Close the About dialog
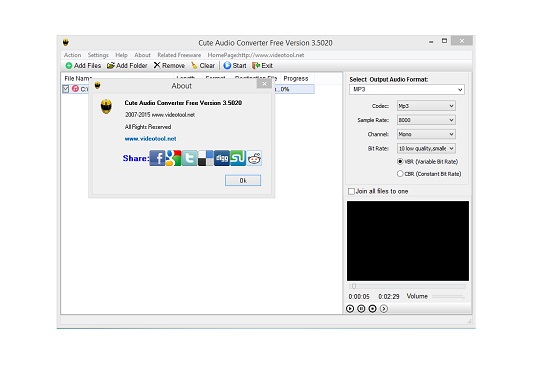Screen dimensions: 550x376 (264, 83)
